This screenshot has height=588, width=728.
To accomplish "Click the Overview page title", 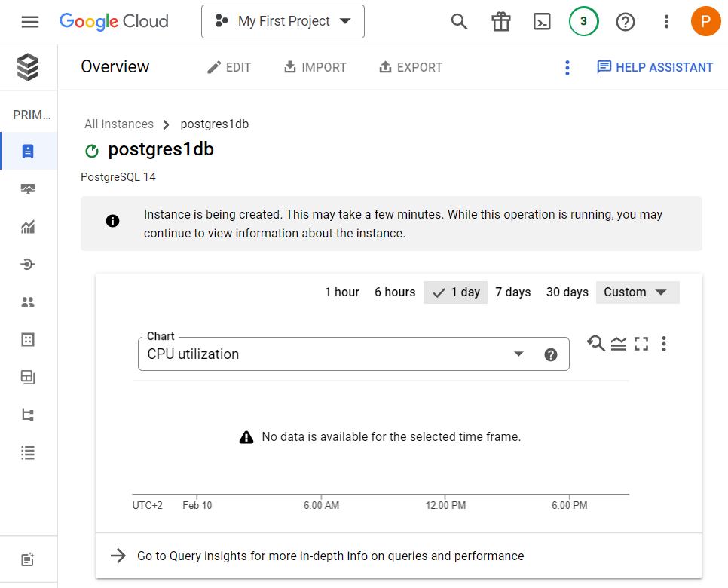I will 115,66.
